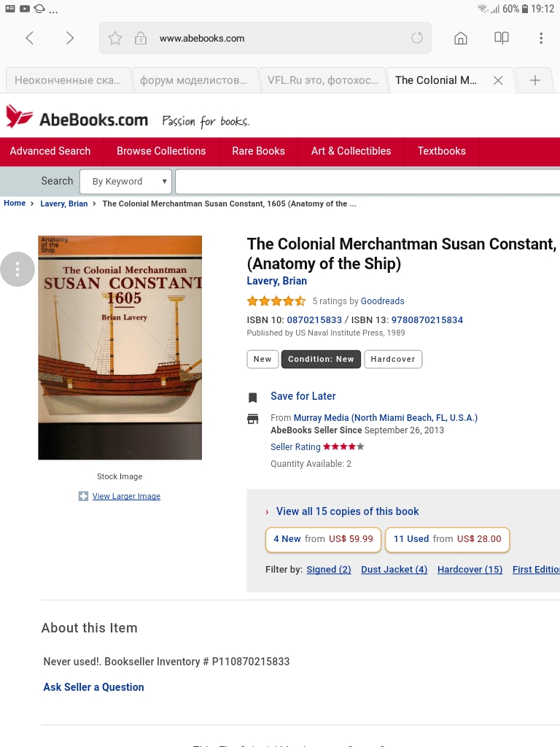
Task: Click the Susan Constant book cover image
Action: (x=120, y=347)
